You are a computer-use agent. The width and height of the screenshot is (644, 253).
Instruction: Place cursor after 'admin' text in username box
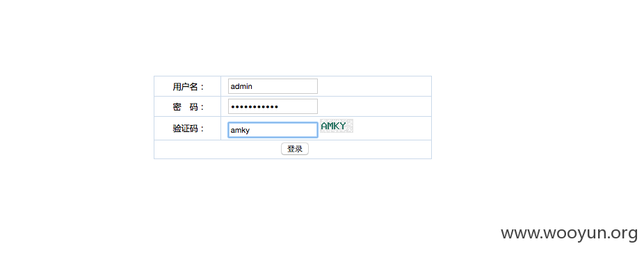(254, 86)
